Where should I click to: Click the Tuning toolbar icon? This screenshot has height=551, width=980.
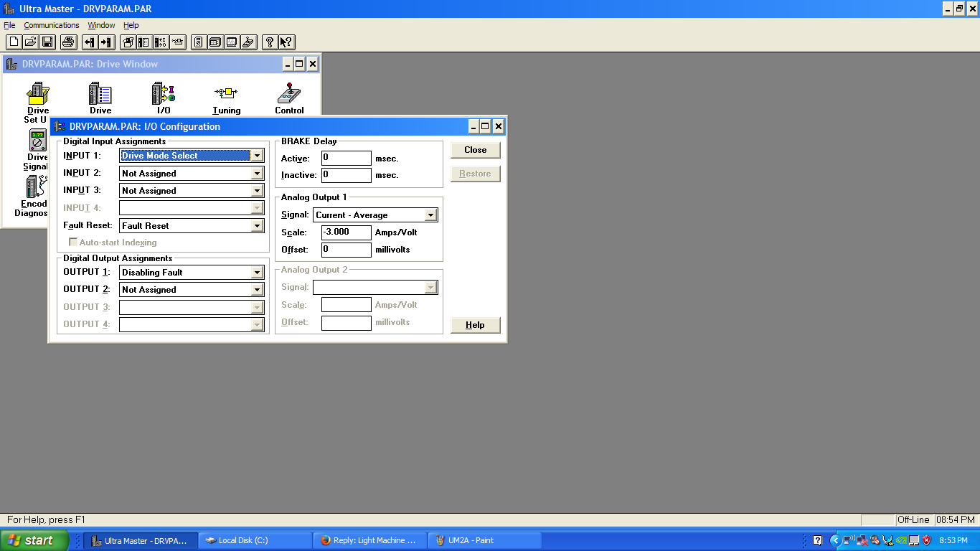pyautogui.click(x=177, y=42)
